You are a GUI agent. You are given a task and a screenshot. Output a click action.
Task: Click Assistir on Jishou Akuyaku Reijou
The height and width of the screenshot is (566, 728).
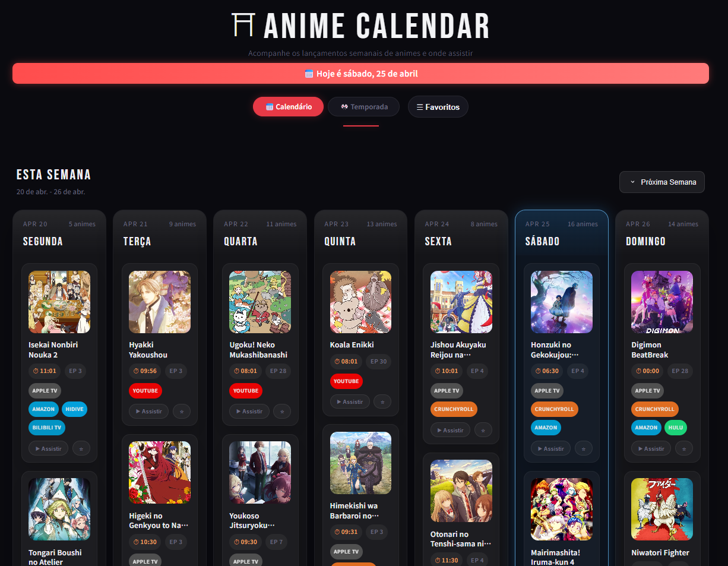click(x=450, y=429)
